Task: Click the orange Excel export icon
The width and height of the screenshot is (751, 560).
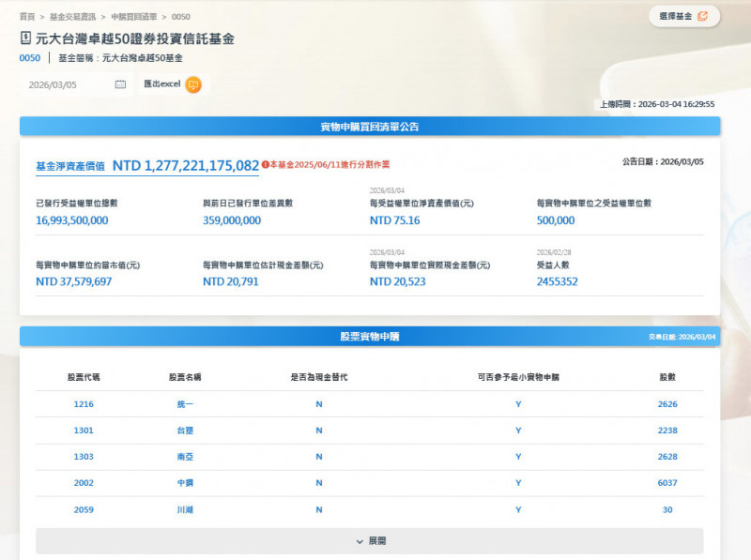Action: pos(193,84)
